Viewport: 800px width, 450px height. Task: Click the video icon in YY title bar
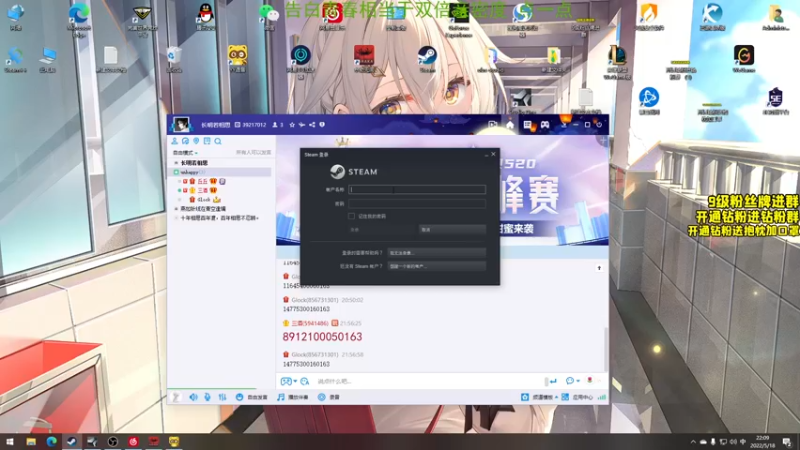[492, 124]
